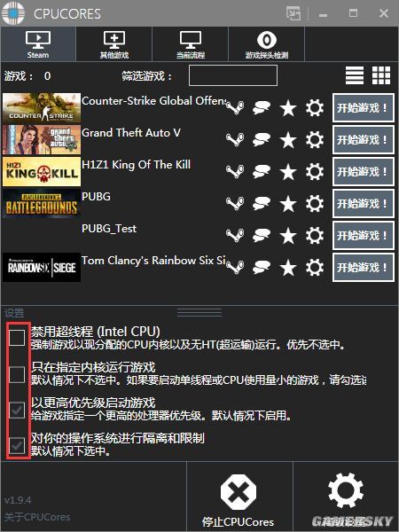Open the 游戏探头检测 tab
Screen dimensions: 399x532
coord(267,44)
